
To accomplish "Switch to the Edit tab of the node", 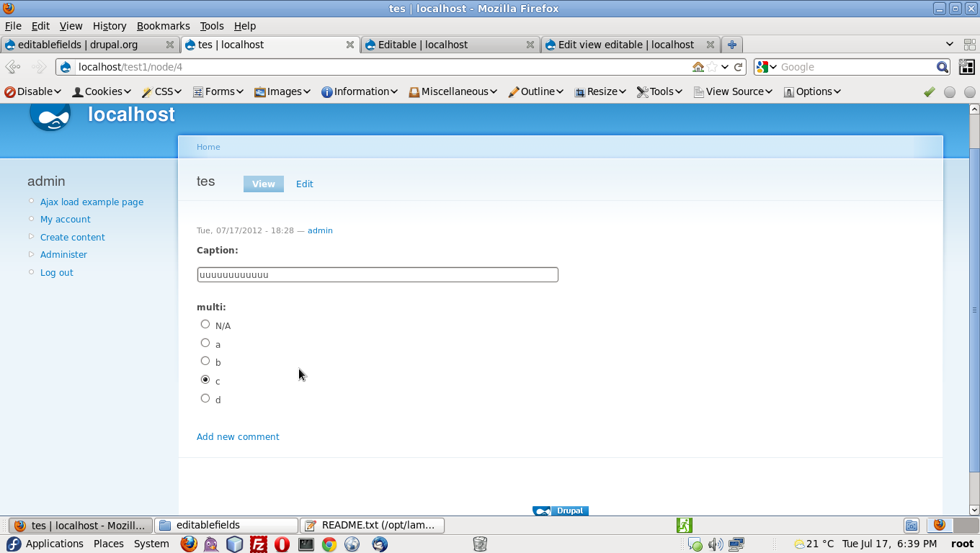I will [x=304, y=184].
